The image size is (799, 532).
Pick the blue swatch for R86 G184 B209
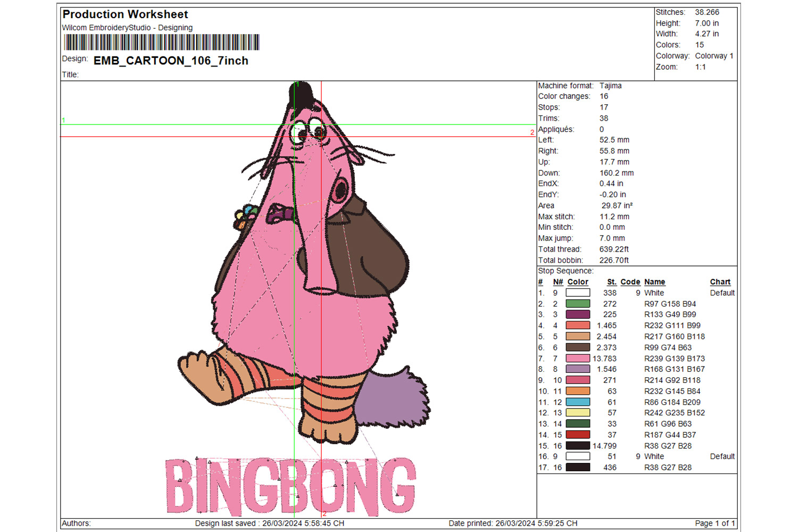coord(578,402)
